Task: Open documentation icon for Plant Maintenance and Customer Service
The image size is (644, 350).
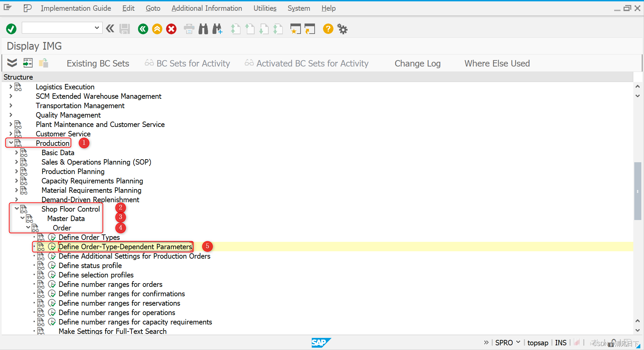Action: 18,124
